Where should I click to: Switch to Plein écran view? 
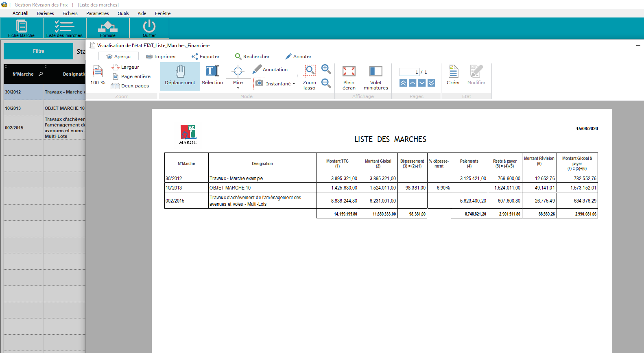349,76
